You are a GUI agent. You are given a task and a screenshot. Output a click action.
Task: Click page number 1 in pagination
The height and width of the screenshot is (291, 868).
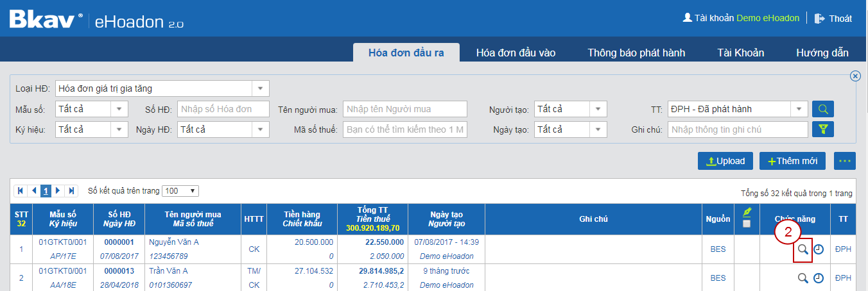click(46, 191)
